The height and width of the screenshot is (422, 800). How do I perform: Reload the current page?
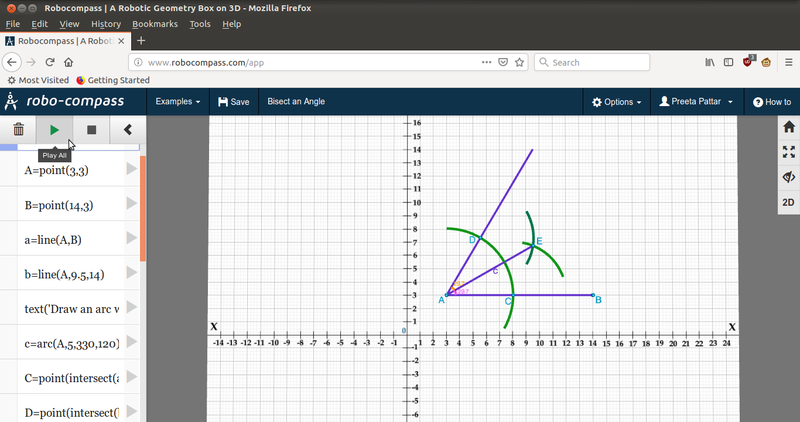[49, 62]
